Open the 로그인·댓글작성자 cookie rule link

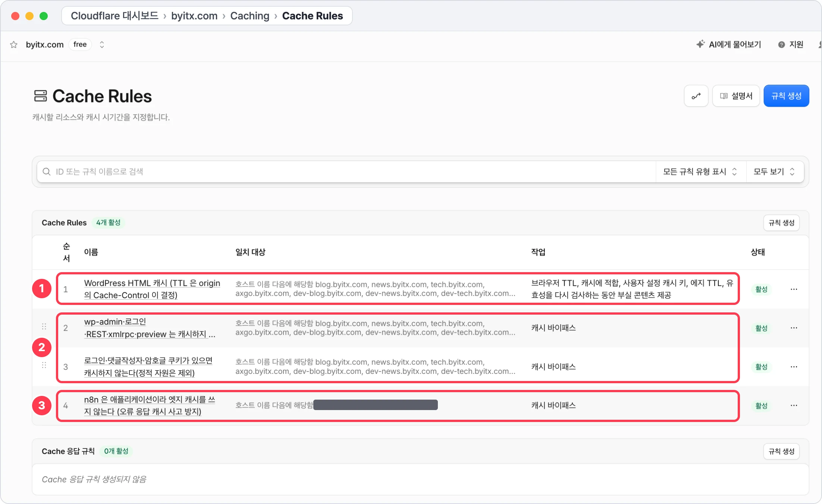(148, 367)
